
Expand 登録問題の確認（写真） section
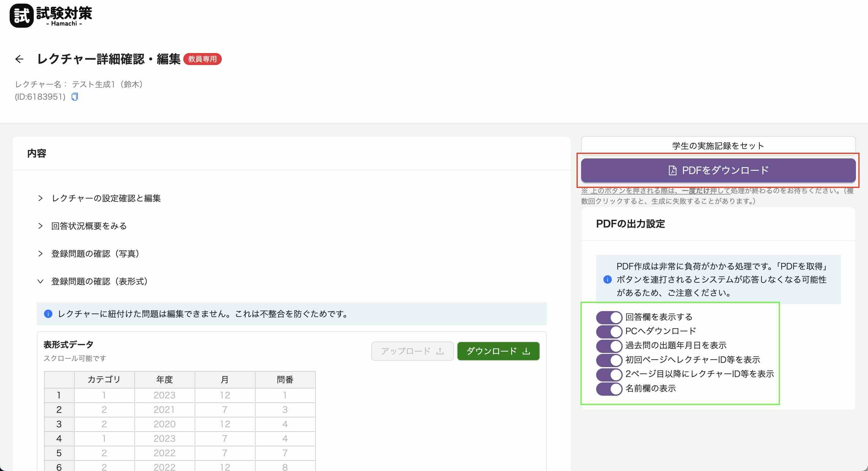(95, 254)
